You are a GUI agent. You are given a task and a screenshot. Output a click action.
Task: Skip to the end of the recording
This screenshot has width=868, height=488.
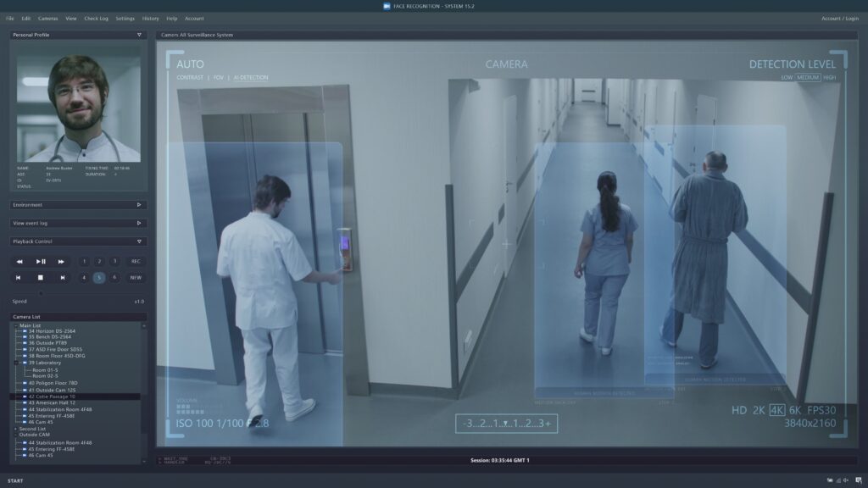(62, 277)
